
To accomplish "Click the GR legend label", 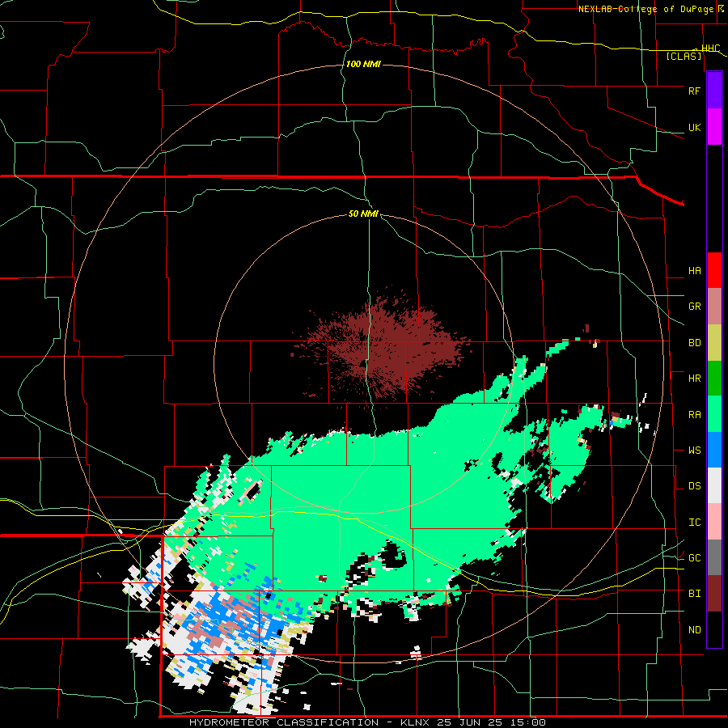I will 694,307.
